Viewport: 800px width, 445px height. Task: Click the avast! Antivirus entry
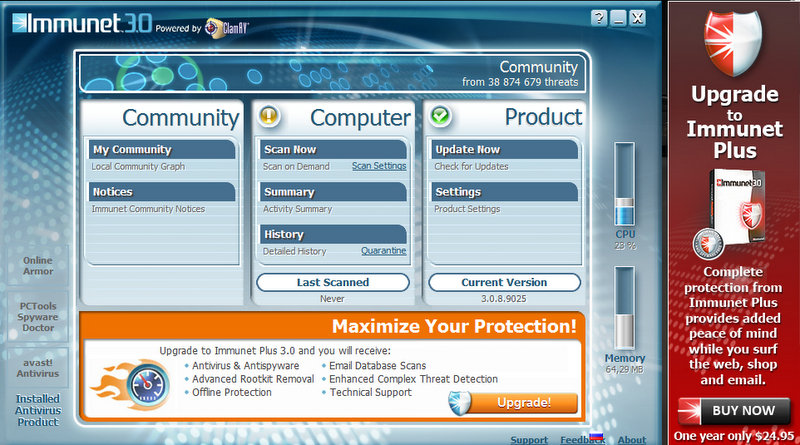click(x=38, y=368)
